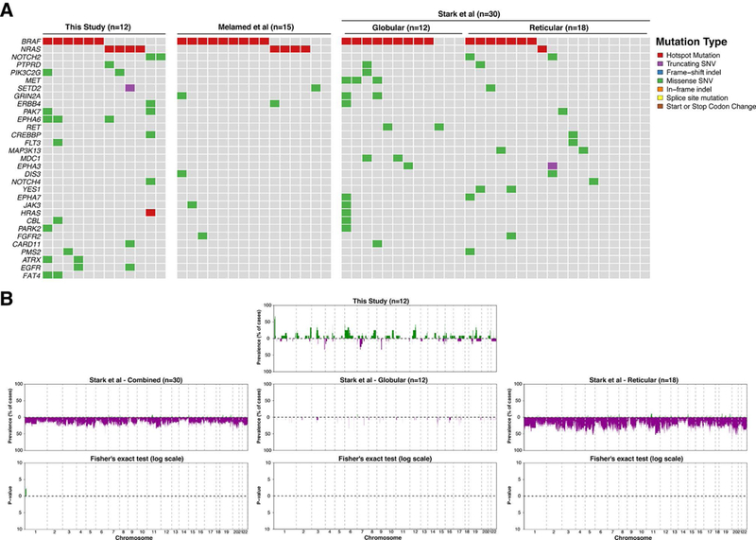The height and width of the screenshot is (540, 756).
Task: Click the YES1 gene row label
Action: pos(32,190)
